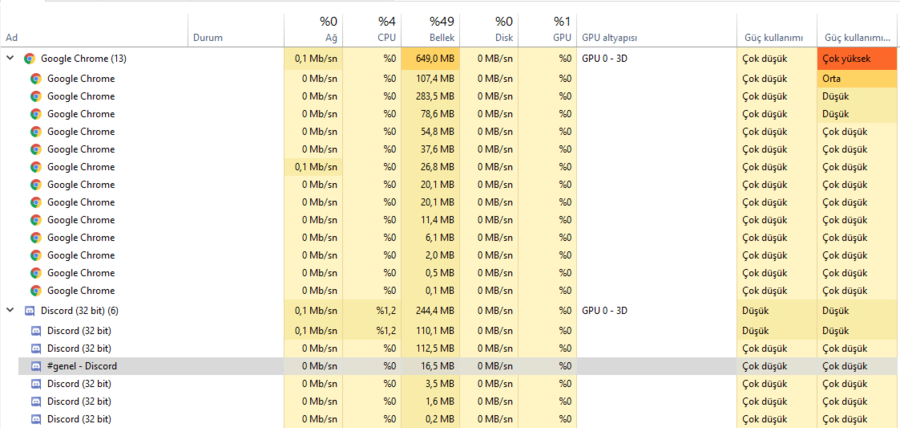Click the 244,4 MB memory cell
This screenshot has height=428, width=900.
tap(430, 311)
